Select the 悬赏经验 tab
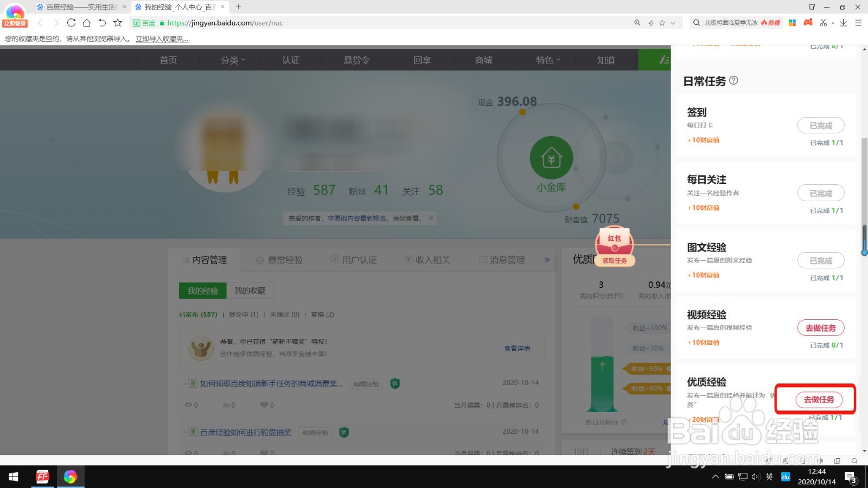This screenshot has height=488, width=868. 279,260
